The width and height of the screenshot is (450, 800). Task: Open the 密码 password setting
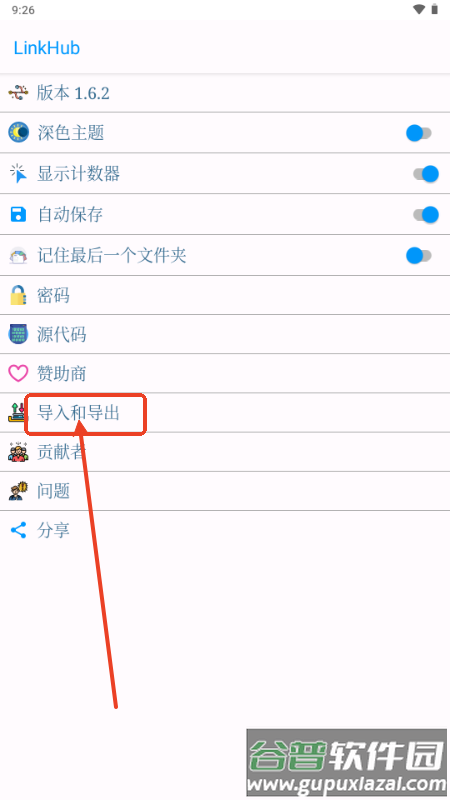coord(225,295)
